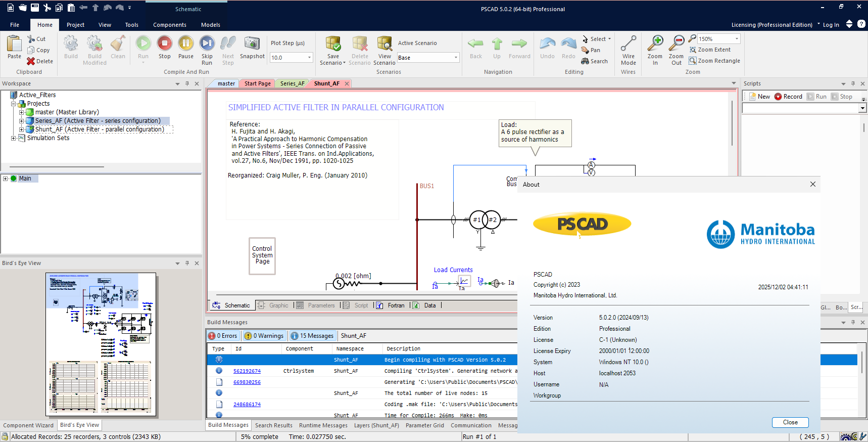
Task: Stop the running simulation
Action: point(165,43)
